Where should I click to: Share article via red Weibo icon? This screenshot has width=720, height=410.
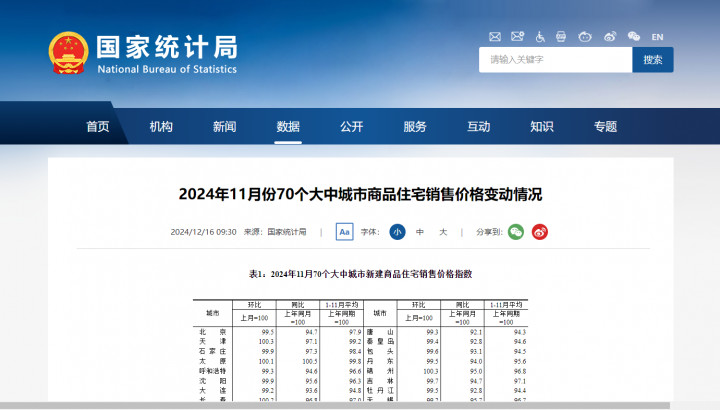(x=539, y=232)
